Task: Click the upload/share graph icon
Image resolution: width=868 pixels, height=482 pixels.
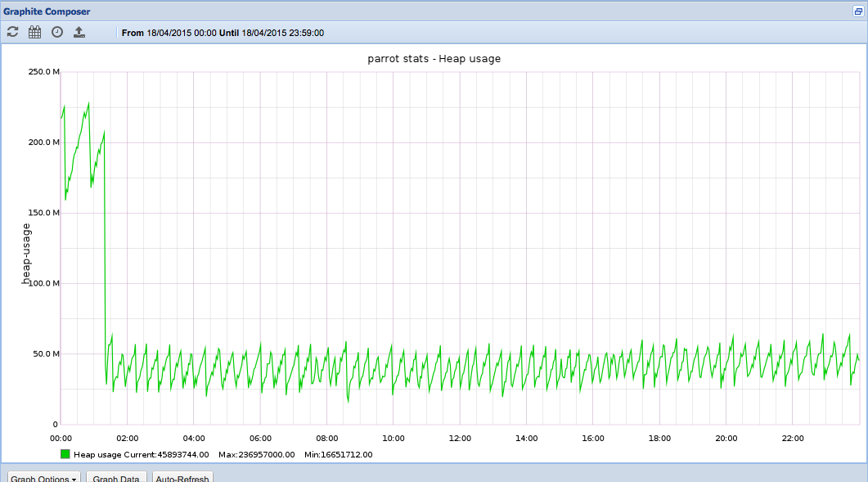Action: click(79, 32)
